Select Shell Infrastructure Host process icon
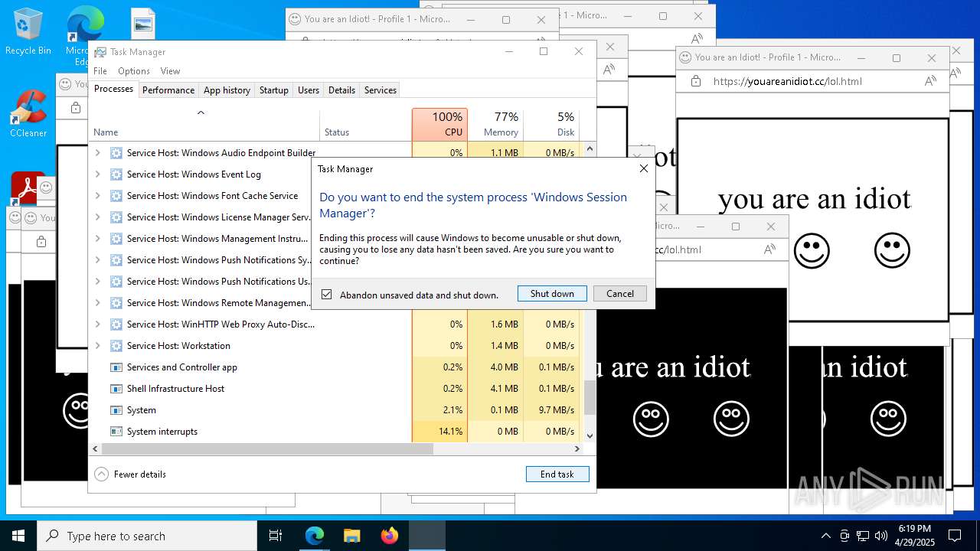Viewport: 980px width, 551px height. pyautogui.click(x=116, y=389)
